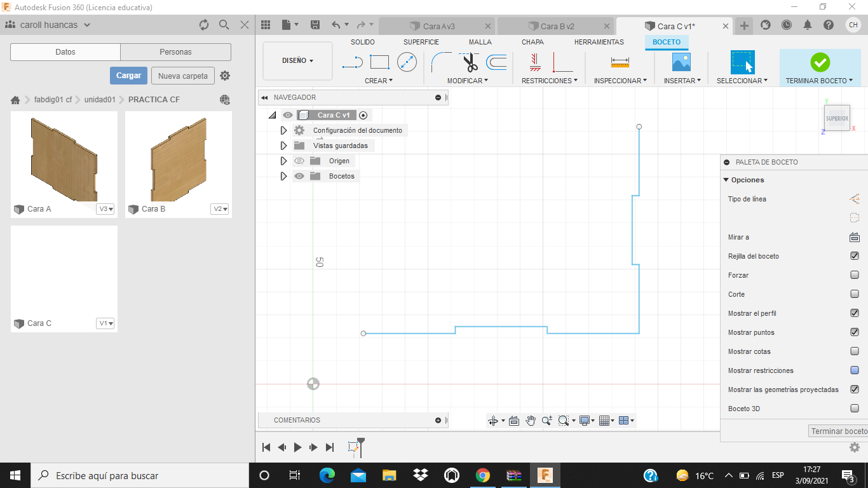Image resolution: width=868 pixels, height=488 pixels.
Task: Toggle Mostrar restricciones checkbox
Action: (x=855, y=370)
